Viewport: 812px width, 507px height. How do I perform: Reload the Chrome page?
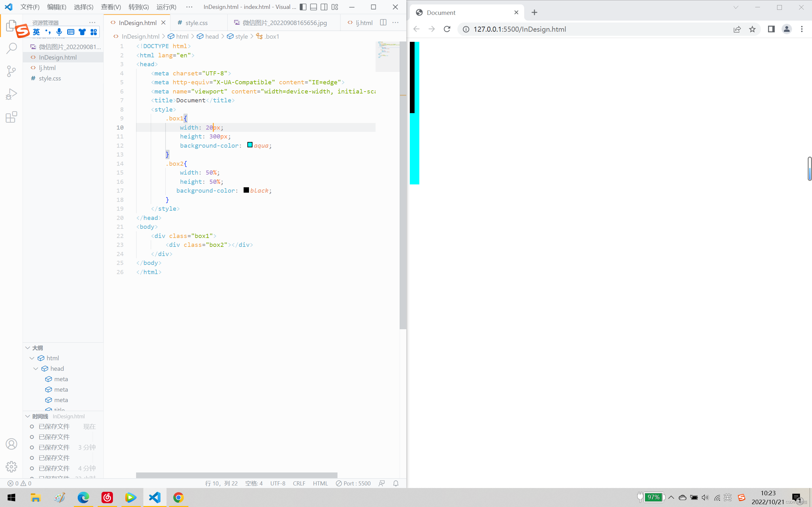[x=447, y=29]
